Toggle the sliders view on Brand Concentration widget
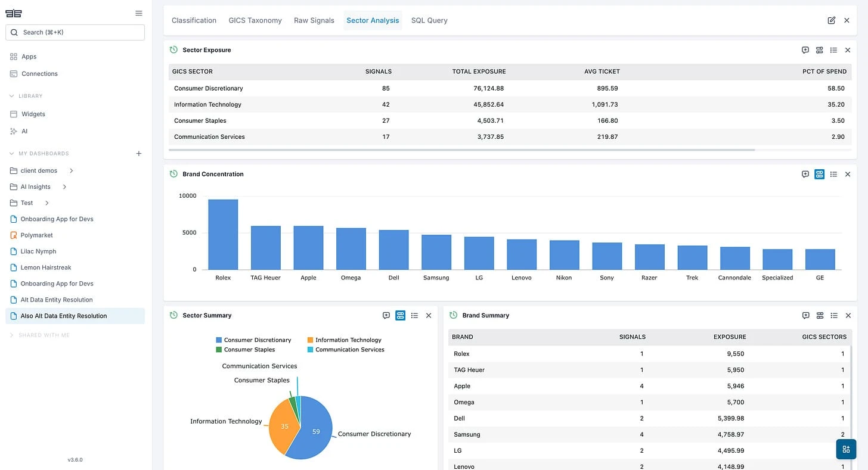 pos(819,174)
